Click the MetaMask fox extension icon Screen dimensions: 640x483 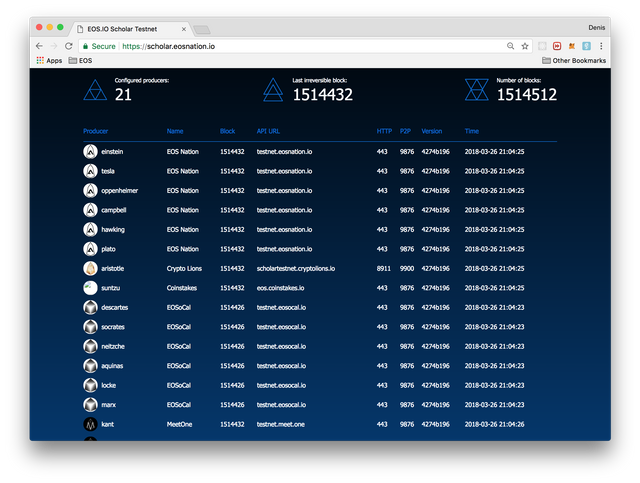click(x=572, y=46)
